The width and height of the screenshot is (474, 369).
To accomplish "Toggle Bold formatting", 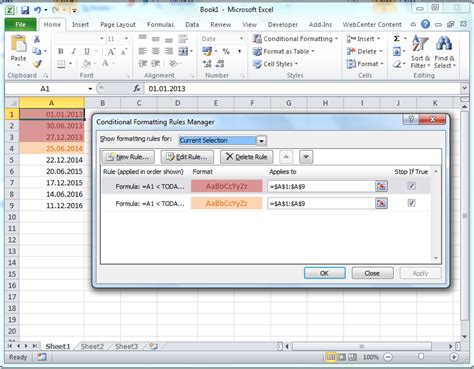I will click(61, 51).
